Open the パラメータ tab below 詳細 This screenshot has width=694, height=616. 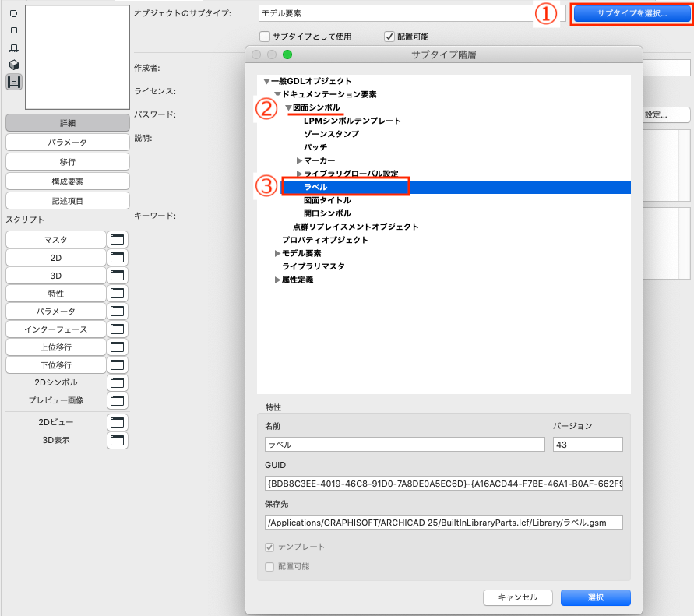[68, 143]
